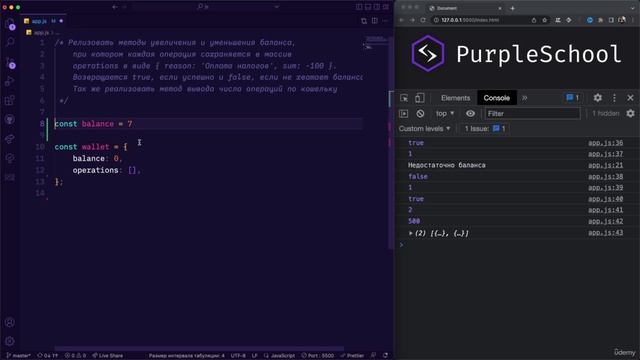This screenshot has width=640, height=360.
Task: Open the top JavaScript context dropdown
Action: 445,113
